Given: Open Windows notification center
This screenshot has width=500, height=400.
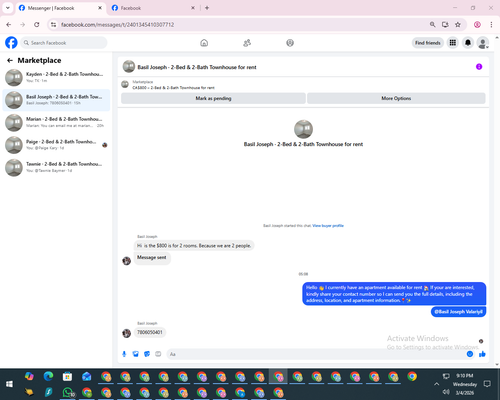Looking at the screenshot, I should tap(487, 384).
